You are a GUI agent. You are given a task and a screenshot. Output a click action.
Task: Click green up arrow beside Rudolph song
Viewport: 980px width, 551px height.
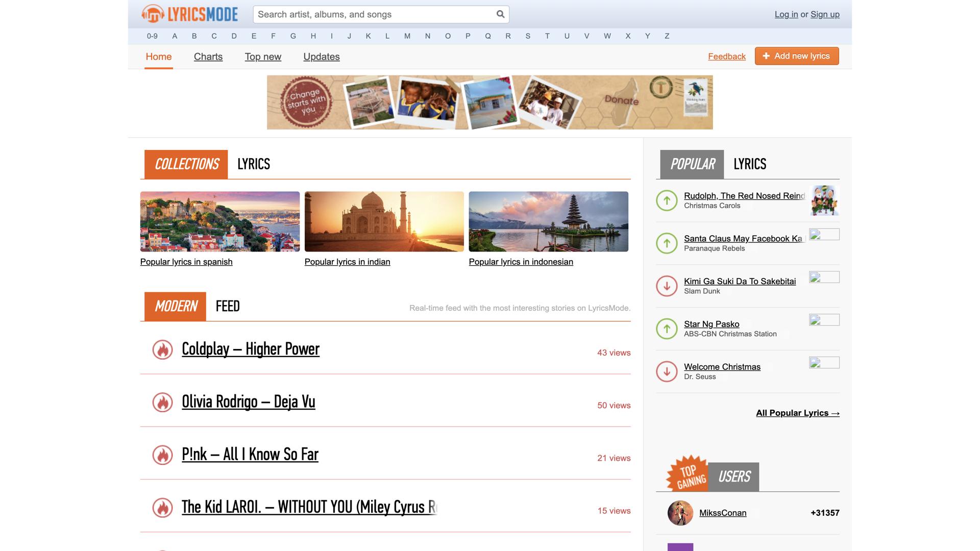[667, 201]
